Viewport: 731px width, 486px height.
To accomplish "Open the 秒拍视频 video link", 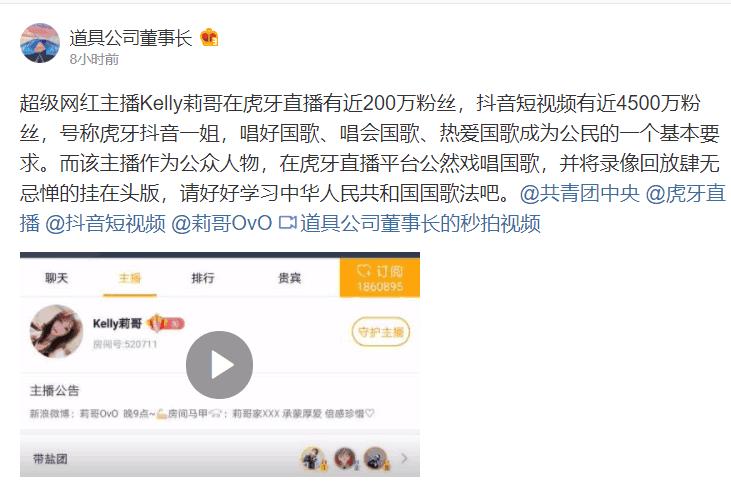I will coord(420,223).
